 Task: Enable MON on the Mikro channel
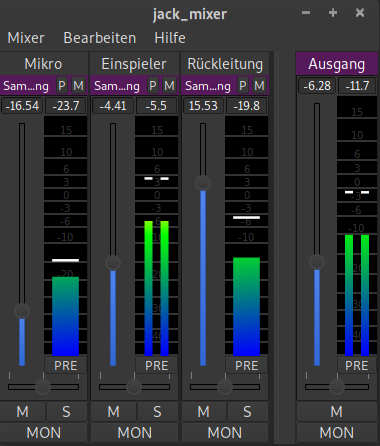tap(44, 433)
